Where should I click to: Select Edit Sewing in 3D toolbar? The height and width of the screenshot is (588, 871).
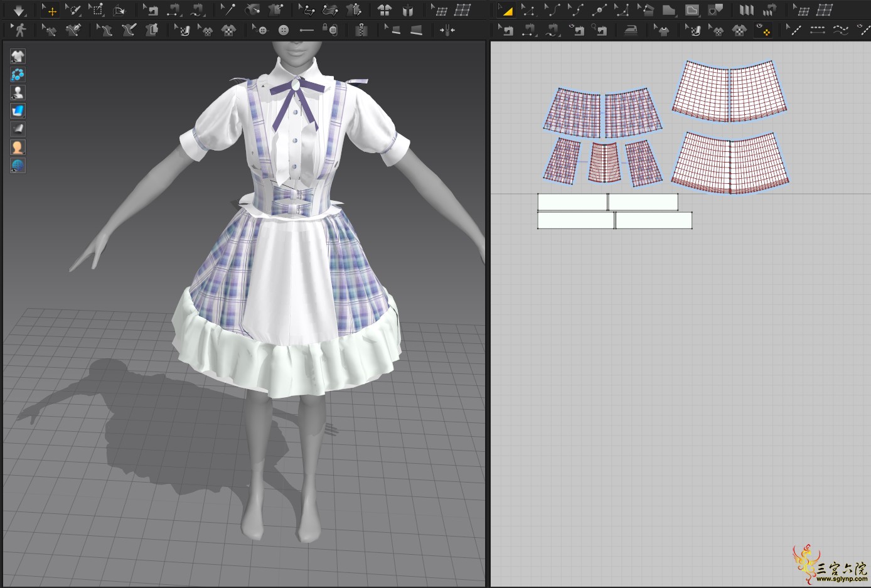point(151,11)
